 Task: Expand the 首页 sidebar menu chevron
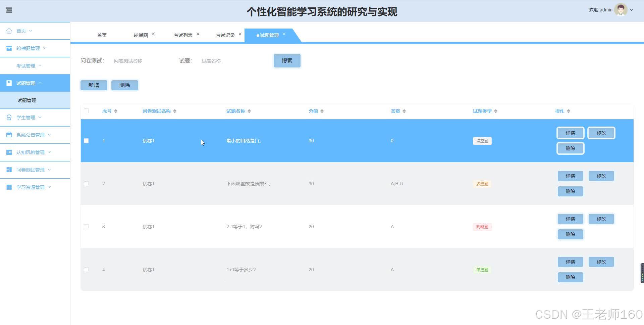coord(31,31)
